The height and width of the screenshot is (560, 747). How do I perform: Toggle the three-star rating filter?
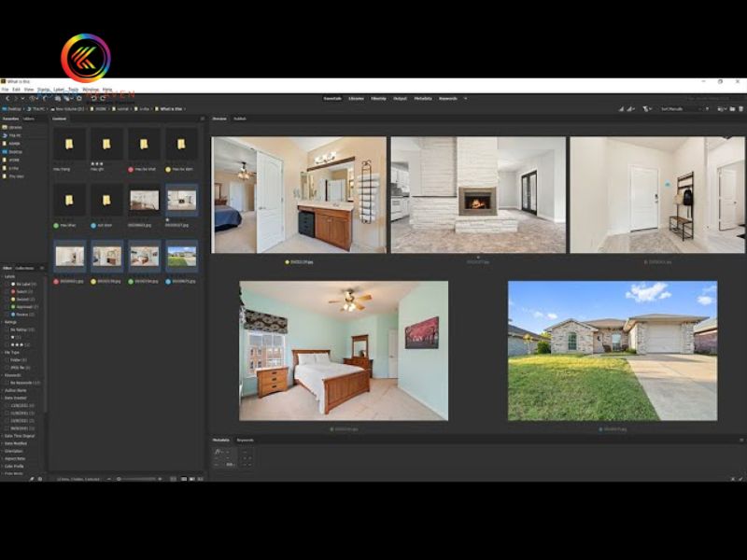pos(7,344)
